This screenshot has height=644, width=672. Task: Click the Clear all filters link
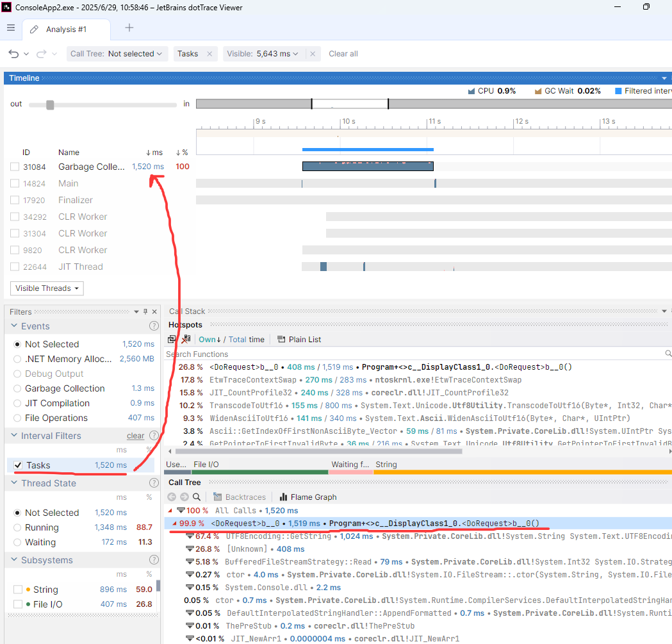point(343,54)
